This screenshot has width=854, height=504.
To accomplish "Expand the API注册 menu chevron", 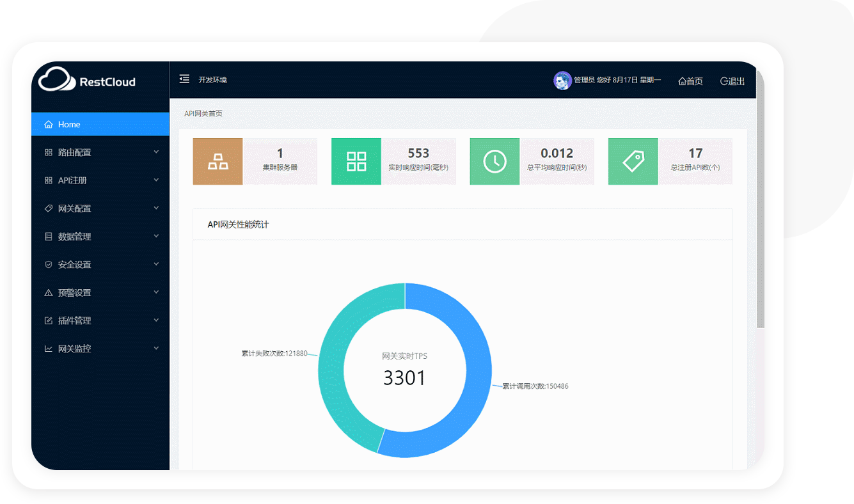I will tap(156, 180).
